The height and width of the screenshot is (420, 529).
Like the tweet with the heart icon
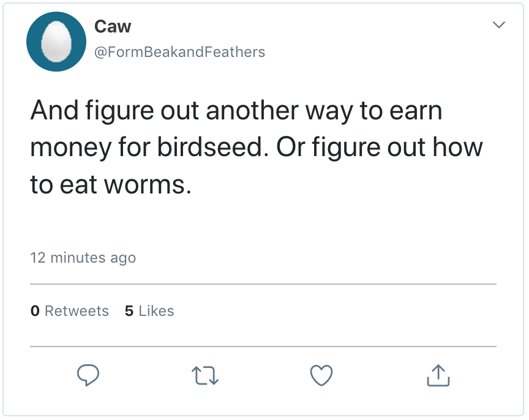pyautogui.click(x=321, y=375)
